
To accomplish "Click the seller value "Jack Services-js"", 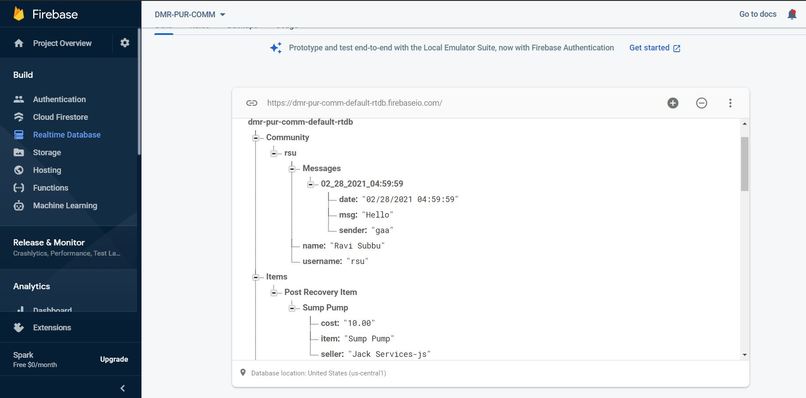I will tap(390, 354).
